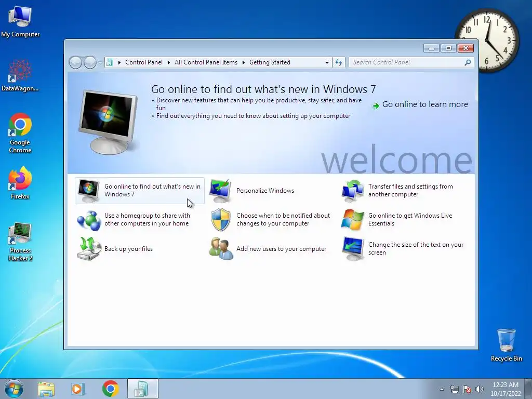Select Choose when to be notified about changes
This screenshot has width=532, height=399.
[283, 220]
